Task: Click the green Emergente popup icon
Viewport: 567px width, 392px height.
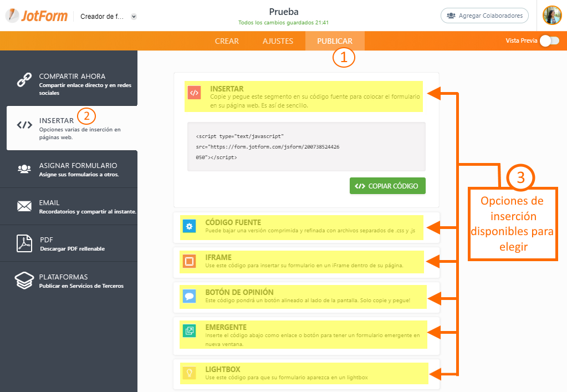Action: click(189, 331)
